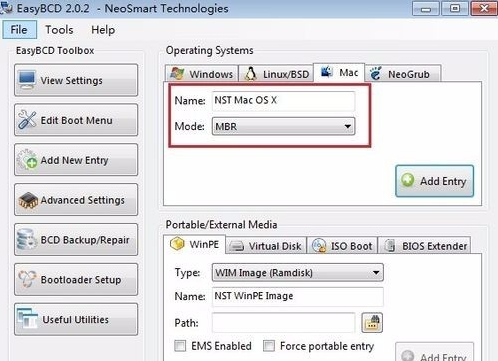This screenshot has height=361, width=498.
Task: Click the Useful Utilities windows icon
Action: click(x=28, y=319)
